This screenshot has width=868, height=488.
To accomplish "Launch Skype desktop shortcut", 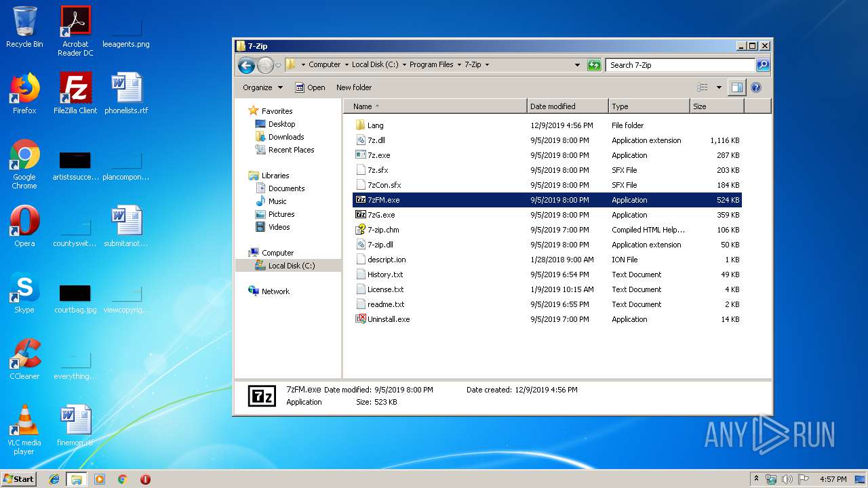I will (24, 293).
